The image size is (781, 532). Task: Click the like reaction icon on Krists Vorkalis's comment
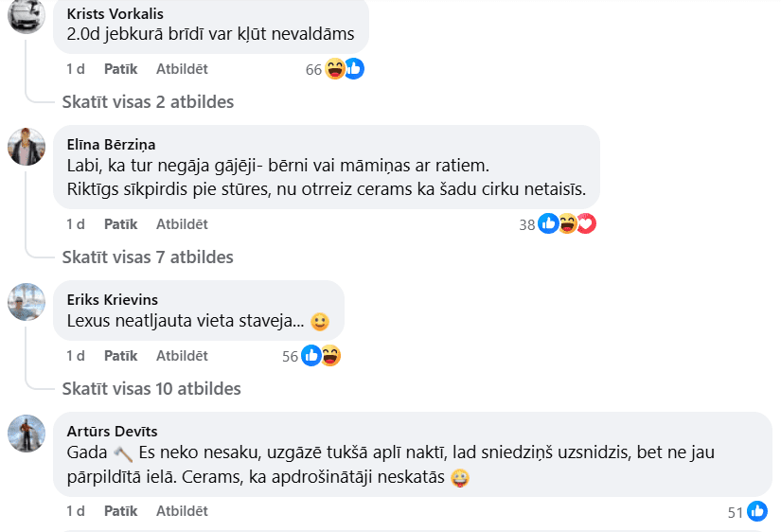(355, 68)
